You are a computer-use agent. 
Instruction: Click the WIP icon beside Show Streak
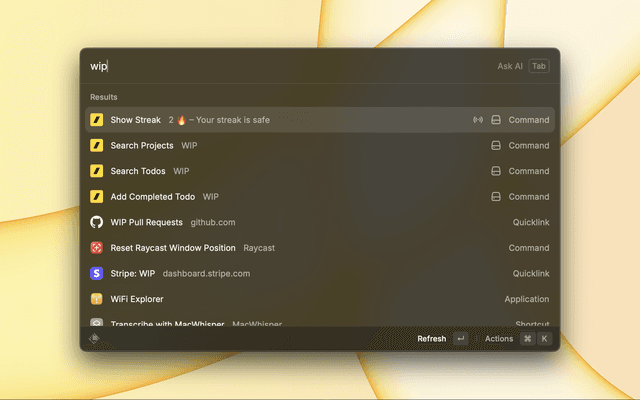(x=97, y=120)
